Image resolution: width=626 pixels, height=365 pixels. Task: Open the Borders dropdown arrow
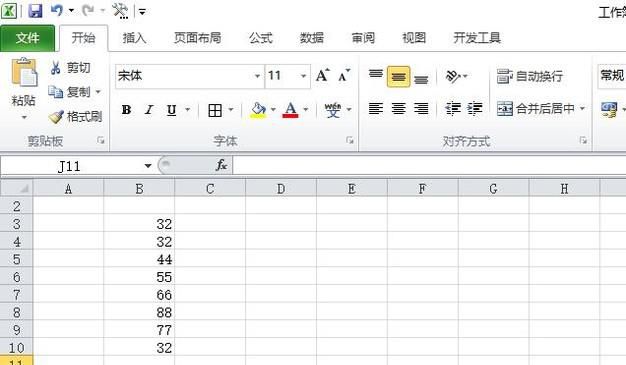pyautogui.click(x=231, y=109)
